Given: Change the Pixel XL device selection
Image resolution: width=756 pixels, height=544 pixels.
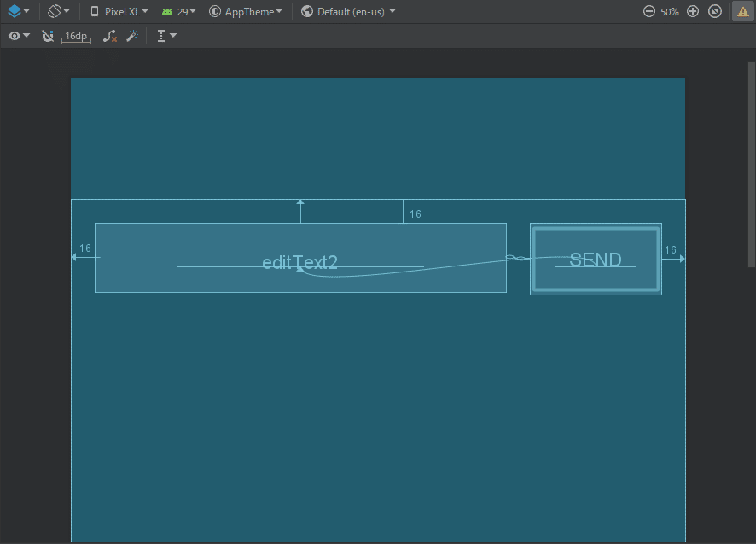Looking at the screenshot, I should click(x=119, y=12).
